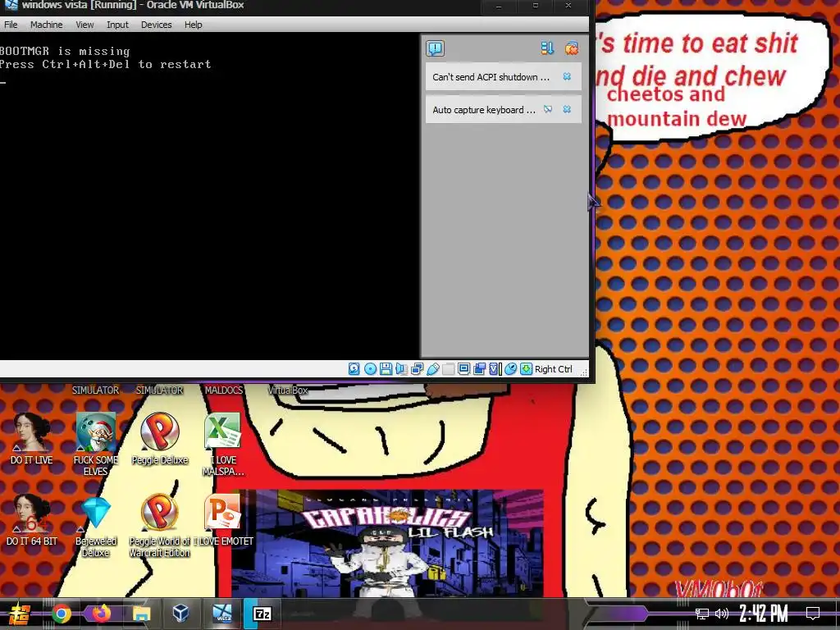Image resolution: width=840 pixels, height=630 pixels.
Task: Click Right Ctrl host key label
Action: click(x=554, y=369)
